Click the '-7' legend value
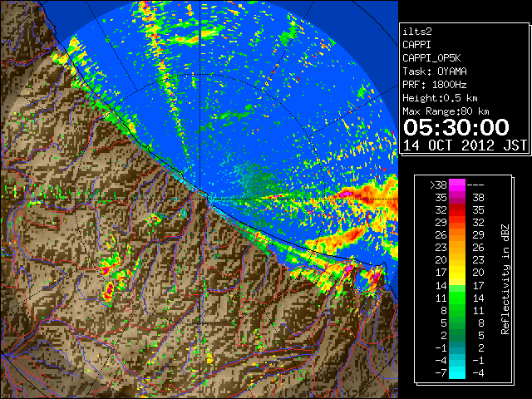532x399 pixels. point(441,373)
